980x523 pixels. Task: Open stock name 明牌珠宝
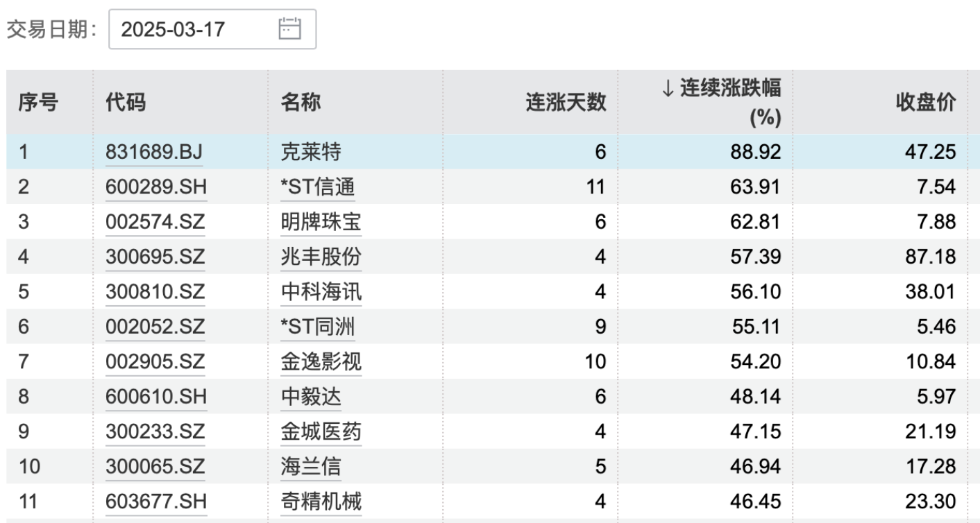[x=321, y=222]
